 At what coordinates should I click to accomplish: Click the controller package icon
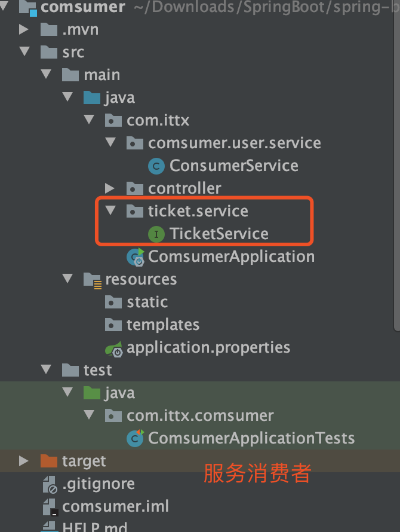[x=135, y=189]
